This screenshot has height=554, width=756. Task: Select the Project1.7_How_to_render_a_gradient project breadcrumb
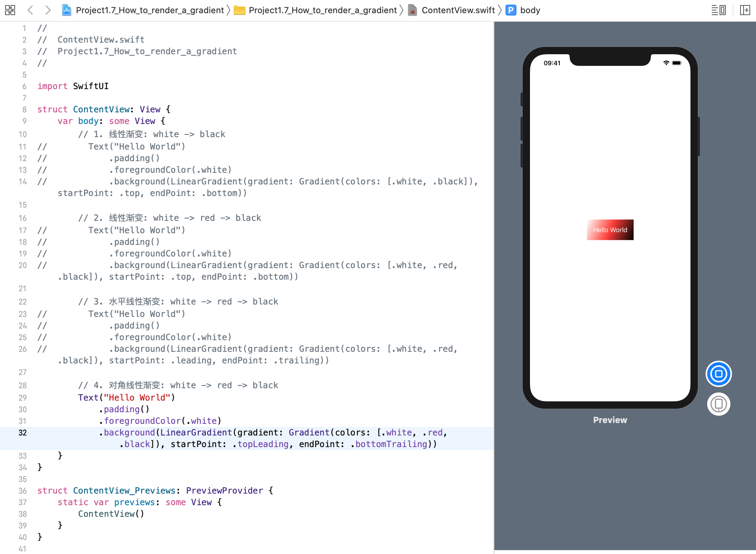pos(150,10)
